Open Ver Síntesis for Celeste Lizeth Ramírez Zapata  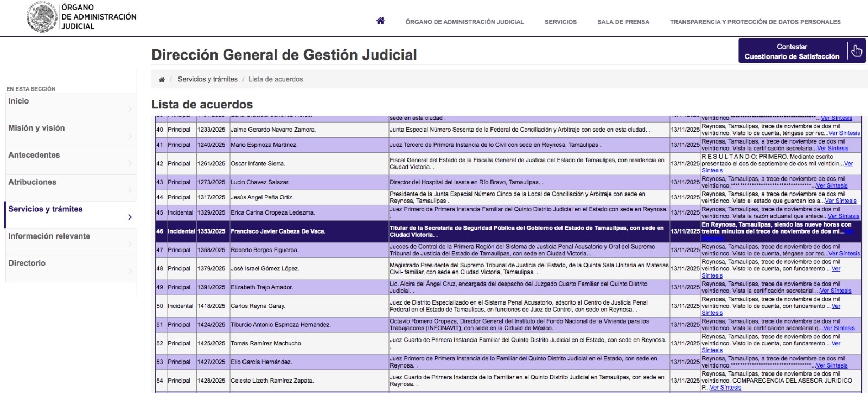point(725,388)
